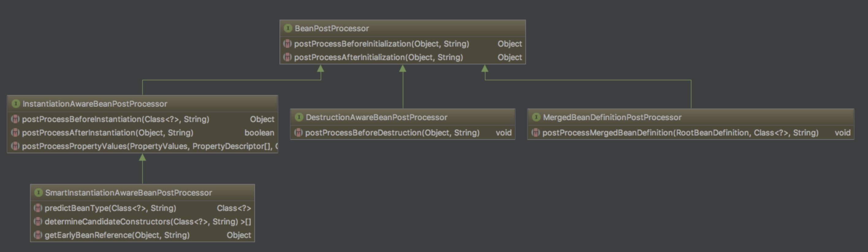Viewport: 868px width, 252px height.
Task: Click method icon of postProcessBeforeInitialization
Action: pos(287,44)
